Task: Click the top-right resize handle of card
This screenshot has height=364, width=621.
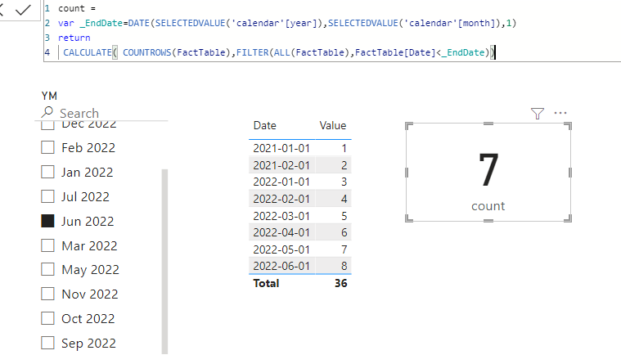Action: 568,126
